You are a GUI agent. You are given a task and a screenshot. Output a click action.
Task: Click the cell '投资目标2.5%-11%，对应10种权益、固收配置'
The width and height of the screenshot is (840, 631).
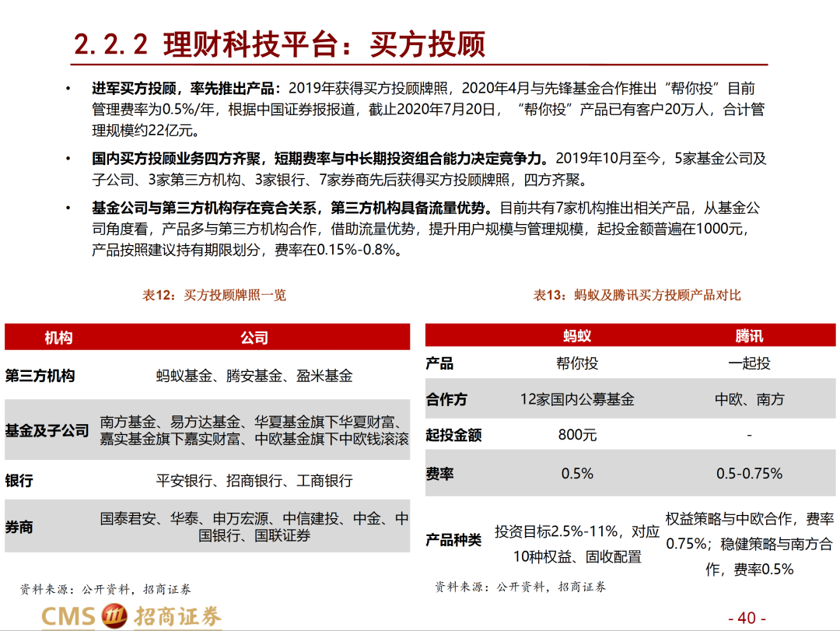(x=577, y=544)
